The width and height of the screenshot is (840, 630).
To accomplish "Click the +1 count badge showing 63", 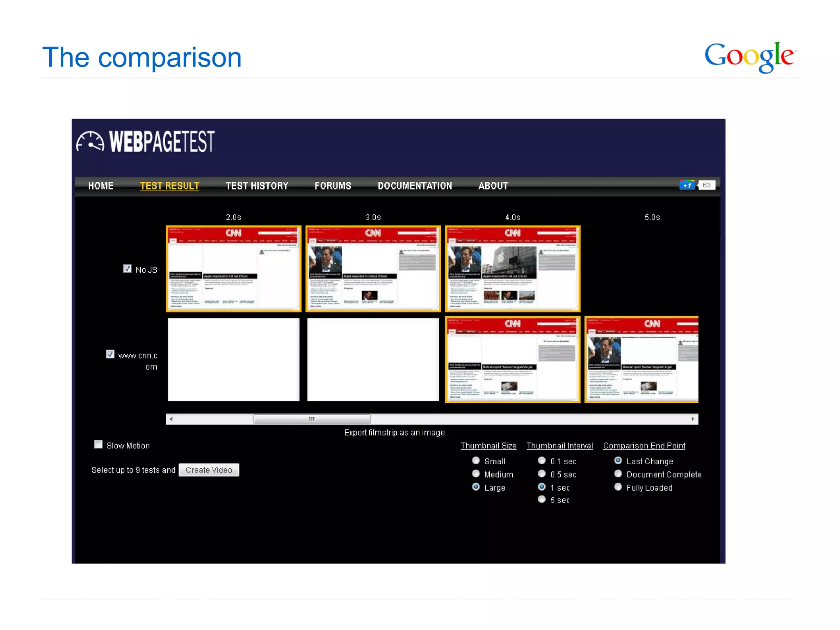I will pyautogui.click(x=706, y=185).
